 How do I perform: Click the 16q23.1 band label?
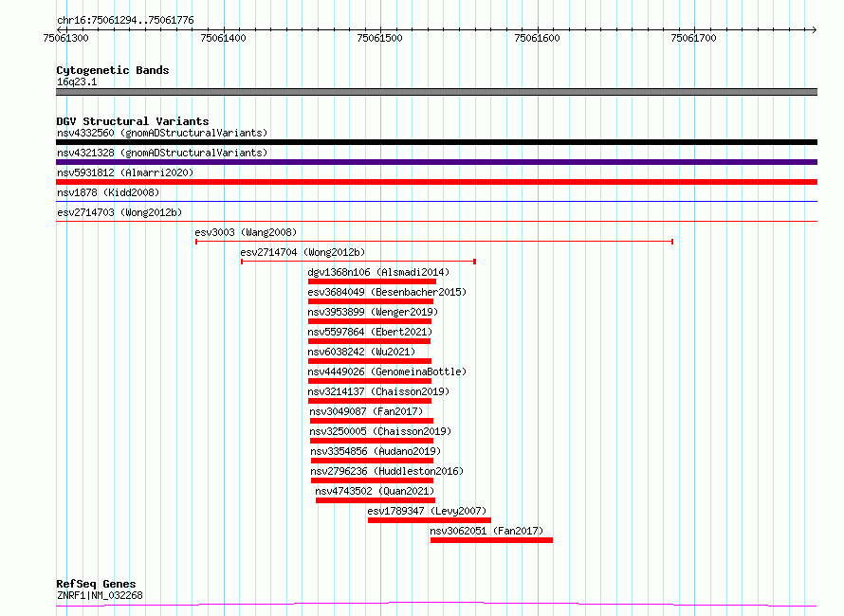pos(77,82)
